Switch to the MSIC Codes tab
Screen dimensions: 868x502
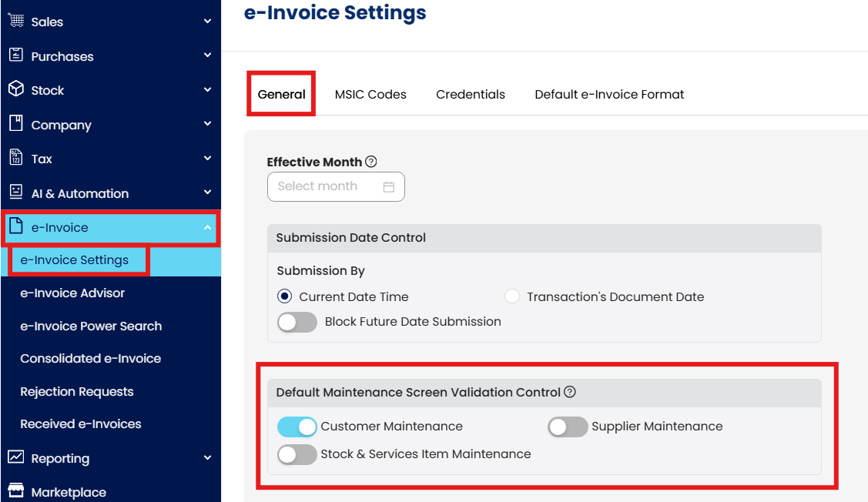[x=370, y=95]
